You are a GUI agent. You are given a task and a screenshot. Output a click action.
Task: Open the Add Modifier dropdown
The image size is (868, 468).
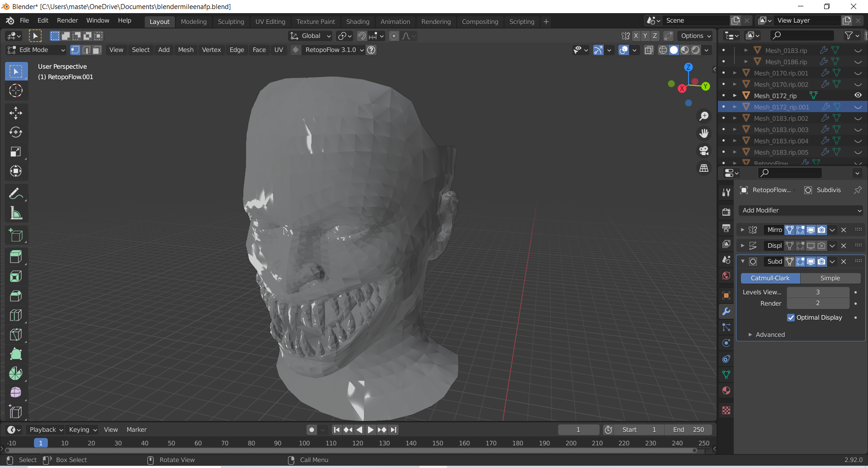(801, 210)
